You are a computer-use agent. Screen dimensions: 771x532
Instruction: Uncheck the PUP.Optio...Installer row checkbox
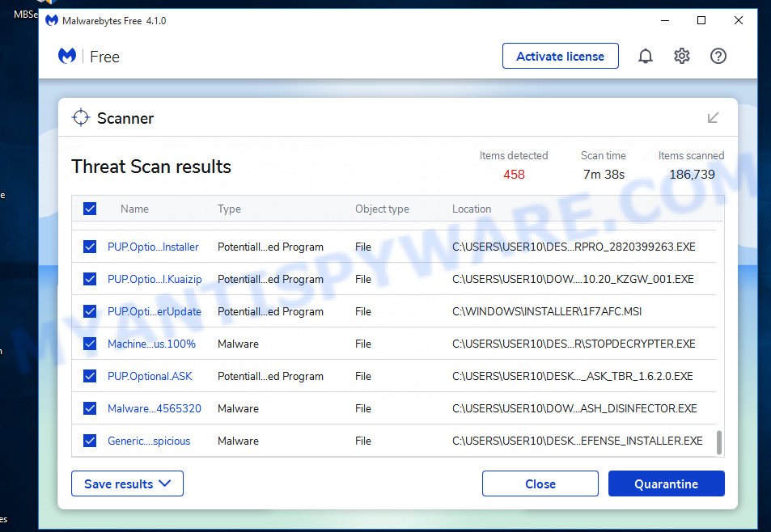click(x=90, y=247)
